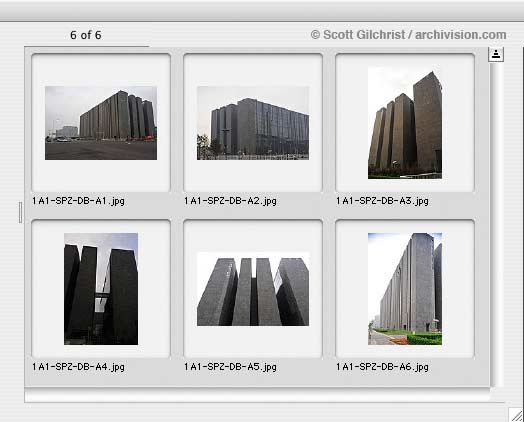
Task: Click the 1A1-SPZ-DB-A5.jpg filename label
Action: (230, 367)
